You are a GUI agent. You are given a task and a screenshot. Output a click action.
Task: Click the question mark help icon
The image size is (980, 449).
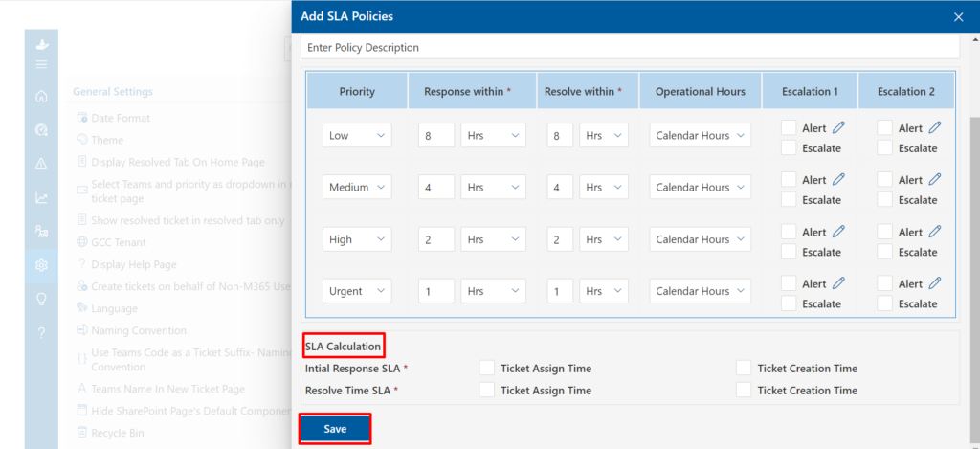coord(41,333)
